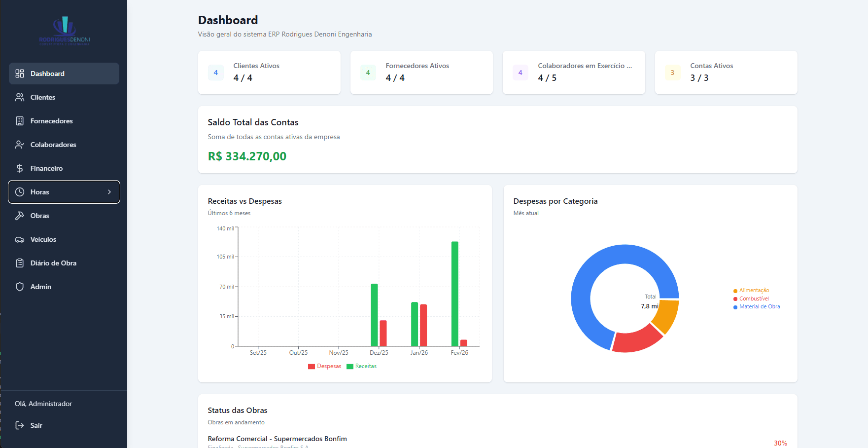
Task: Click the Dashboard grid icon in sidebar
Action: (x=20, y=74)
